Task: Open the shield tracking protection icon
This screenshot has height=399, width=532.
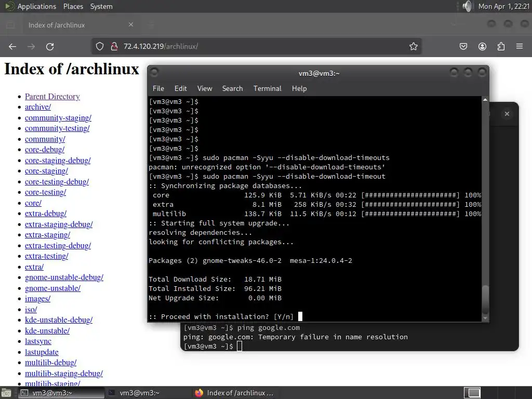Action: (99, 46)
